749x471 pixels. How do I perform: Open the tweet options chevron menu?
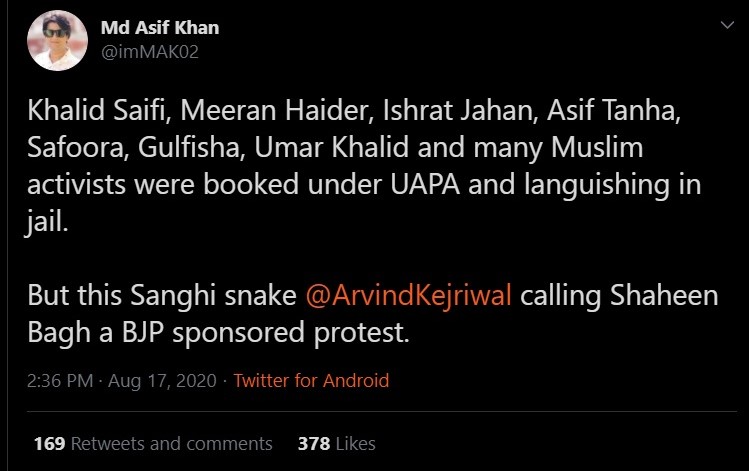726,28
